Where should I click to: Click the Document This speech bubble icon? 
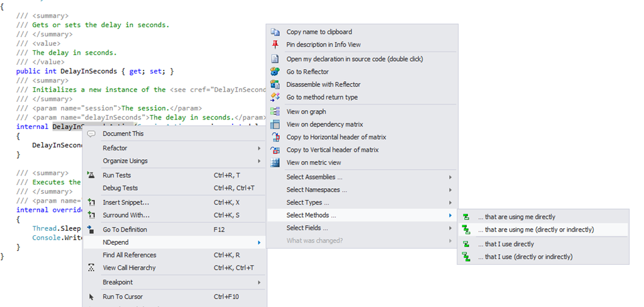pyautogui.click(x=91, y=133)
